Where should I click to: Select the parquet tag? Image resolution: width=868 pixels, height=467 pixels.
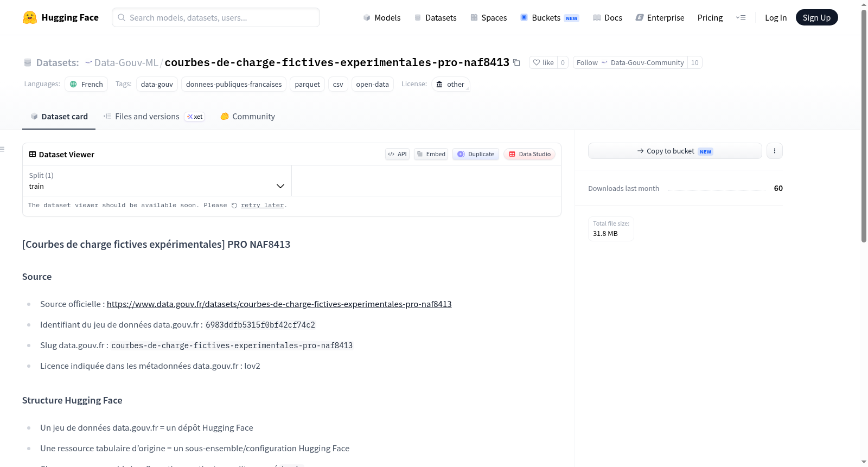click(308, 85)
